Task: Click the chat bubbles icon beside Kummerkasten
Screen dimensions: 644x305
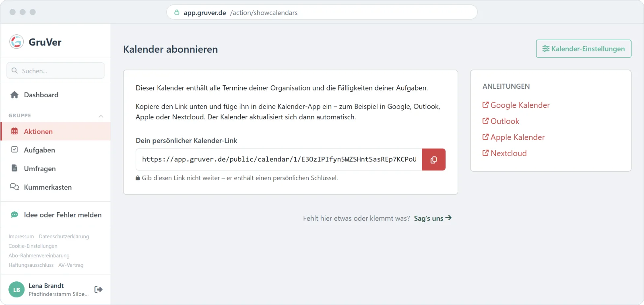Action: click(14, 186)
